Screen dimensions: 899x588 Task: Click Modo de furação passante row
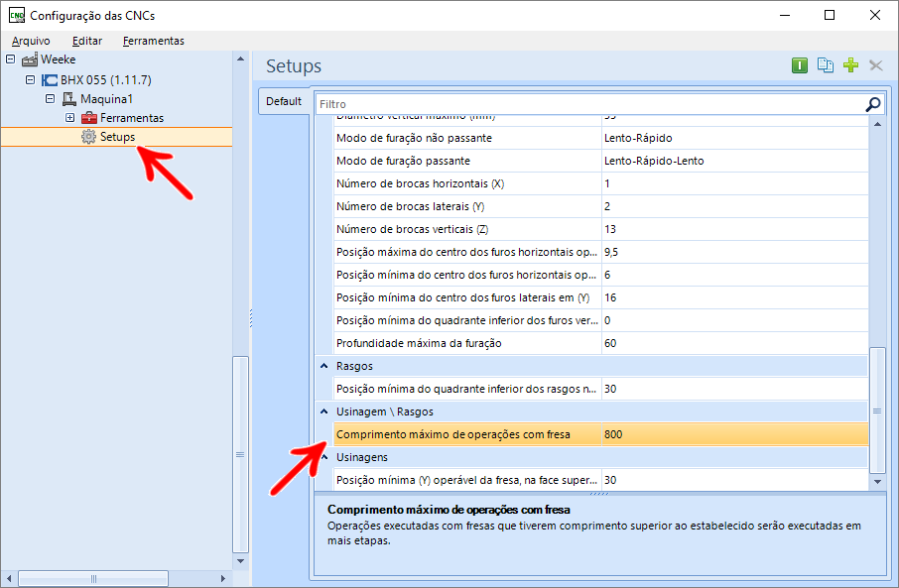tap(601, 161)
